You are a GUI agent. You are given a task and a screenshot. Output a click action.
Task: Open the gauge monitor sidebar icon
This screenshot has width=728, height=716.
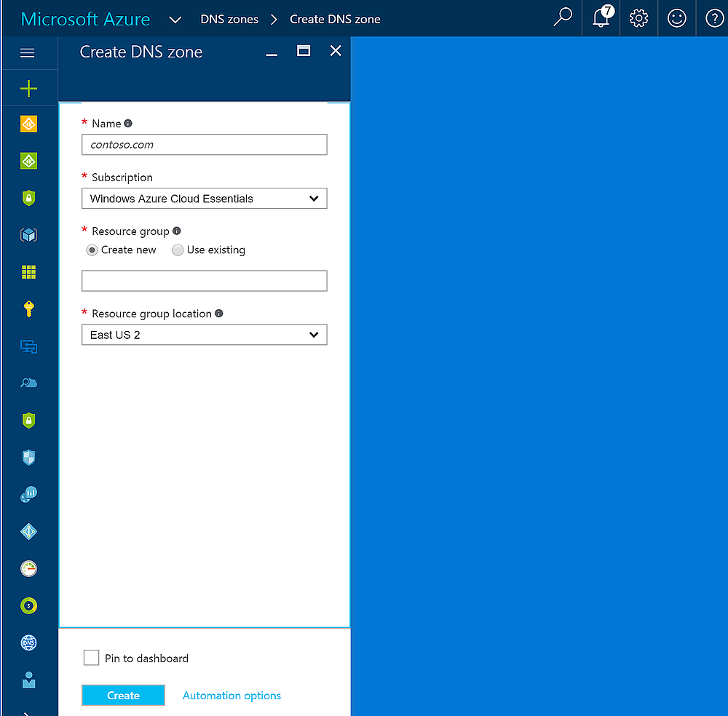[x=29, y=568]
